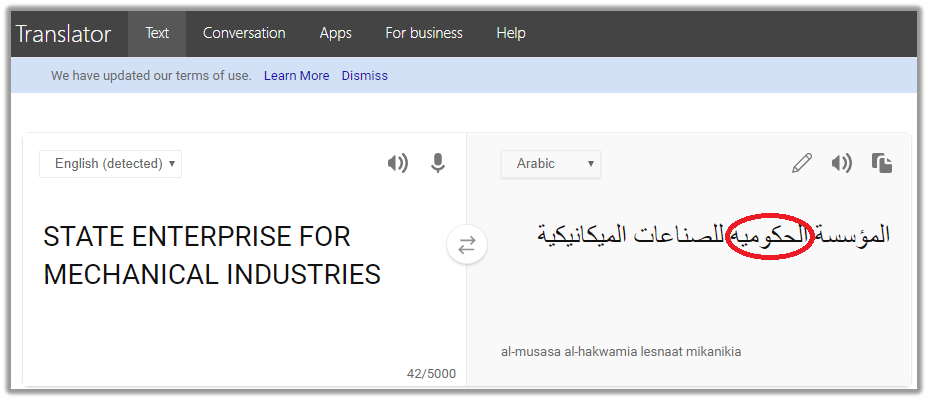Click the microphone voice input icon
The height and width of the screenshot is (400, 928).
tap(437, 163)
